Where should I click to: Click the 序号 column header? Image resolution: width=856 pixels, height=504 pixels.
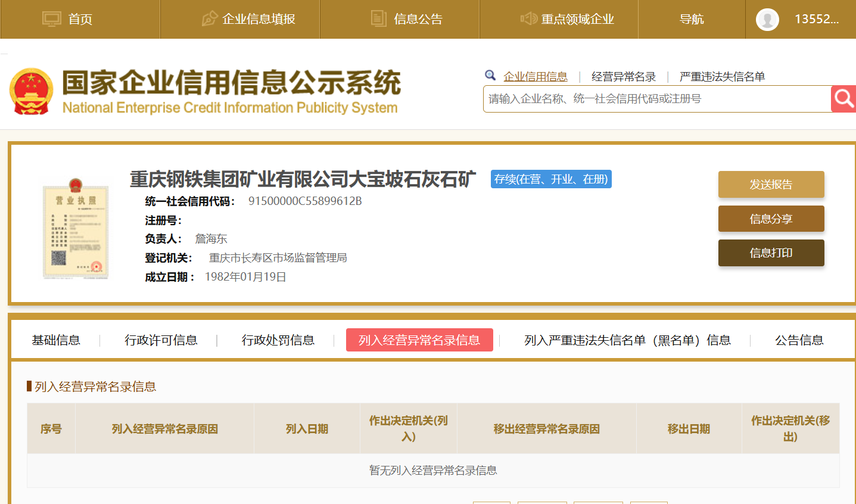coord(51,429)
